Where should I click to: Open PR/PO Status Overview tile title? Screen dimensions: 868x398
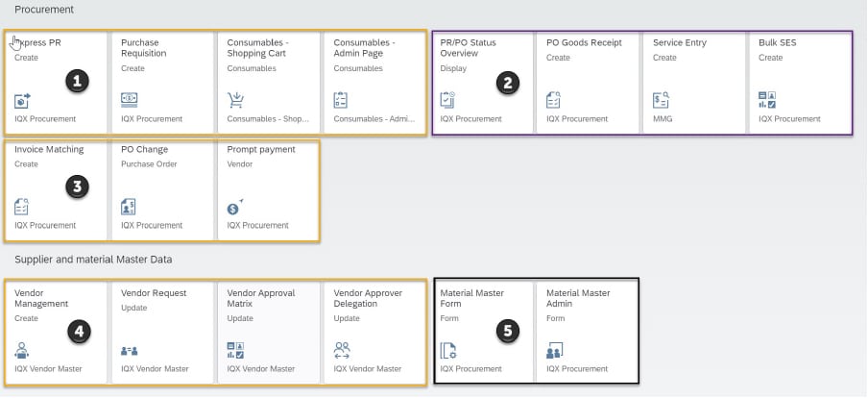[x=468, y=48]
